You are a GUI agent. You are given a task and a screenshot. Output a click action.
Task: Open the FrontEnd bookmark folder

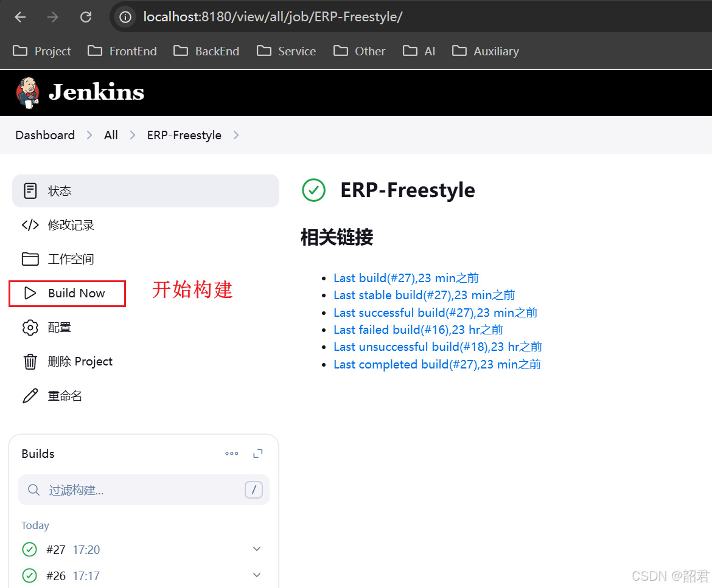pos(122,51)
